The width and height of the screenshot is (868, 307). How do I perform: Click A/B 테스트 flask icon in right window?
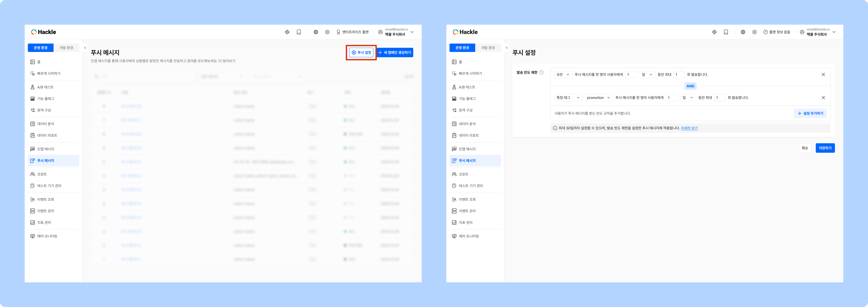click(x=454, y=87)
